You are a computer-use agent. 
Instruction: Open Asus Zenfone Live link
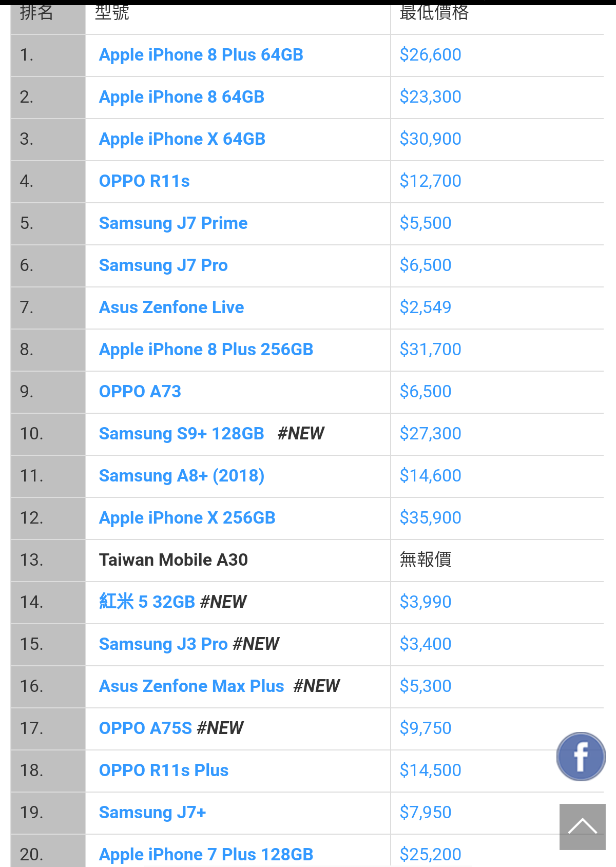(x=171, y=307)
